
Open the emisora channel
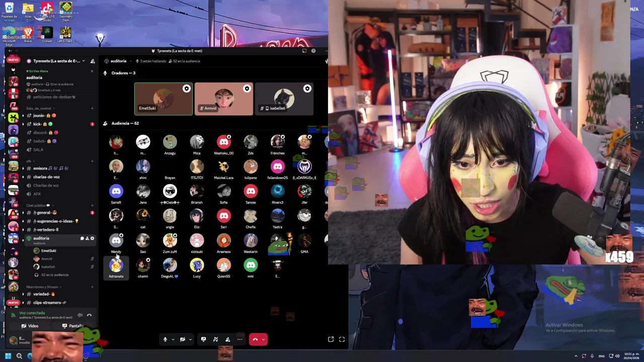click(x=59, y=168)
